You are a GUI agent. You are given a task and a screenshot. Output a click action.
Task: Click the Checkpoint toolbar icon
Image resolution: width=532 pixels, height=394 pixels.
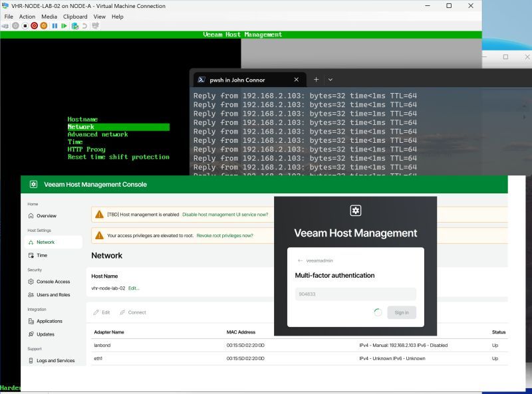75,26
